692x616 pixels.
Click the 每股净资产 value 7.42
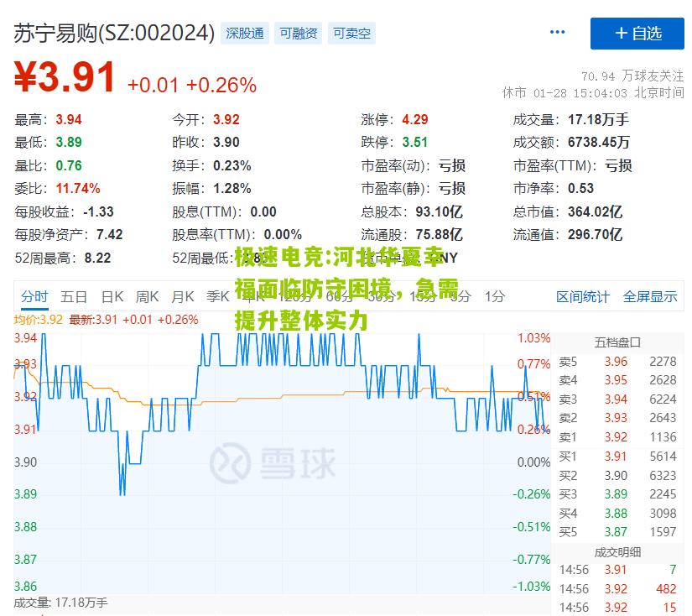point(109,234)
